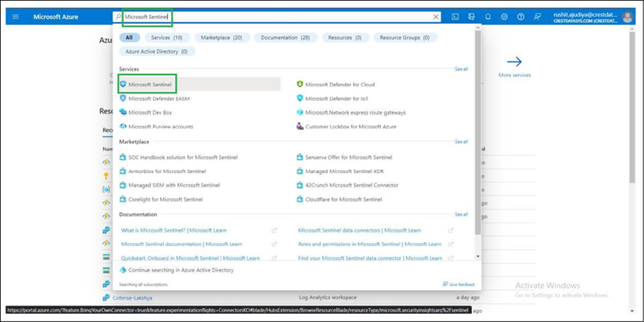Click the Microsoft Azure home title
The image size is (644, 322).
click(x=56, y=17)
